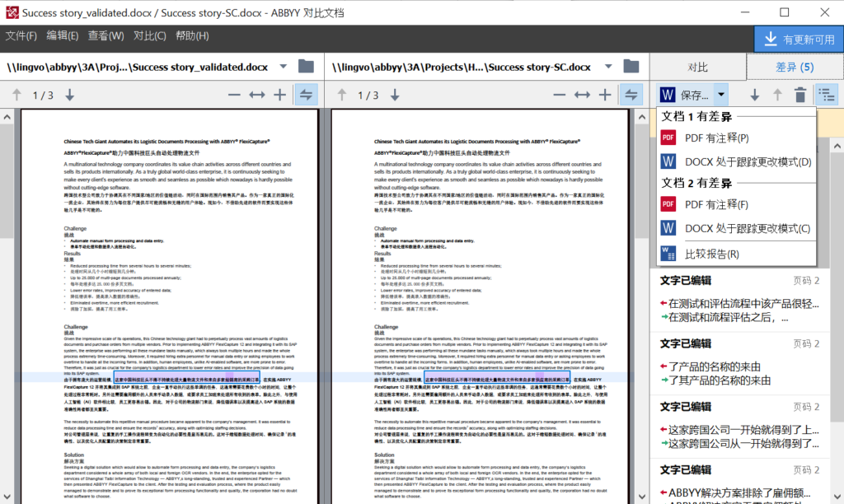This screenshot has width=844, height=504.
Task: Jump to next difference arrow
Action: click(755, 96)
